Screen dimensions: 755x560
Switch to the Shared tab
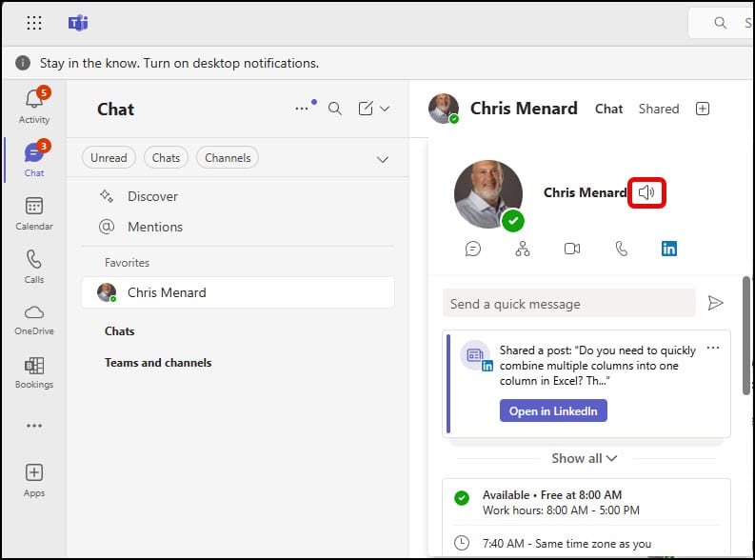659,109
